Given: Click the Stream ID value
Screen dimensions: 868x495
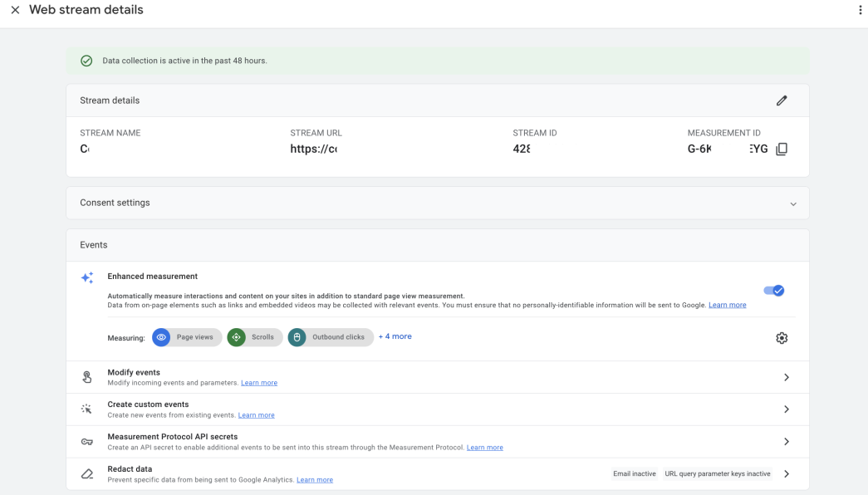Looking at the screenshot, I should (x=522, y=149).
